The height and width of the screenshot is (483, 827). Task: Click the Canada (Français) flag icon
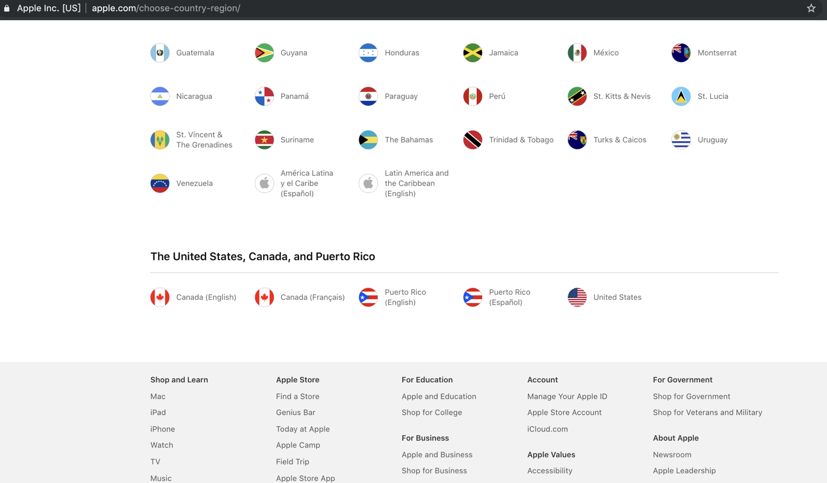(x=264, y=297)
